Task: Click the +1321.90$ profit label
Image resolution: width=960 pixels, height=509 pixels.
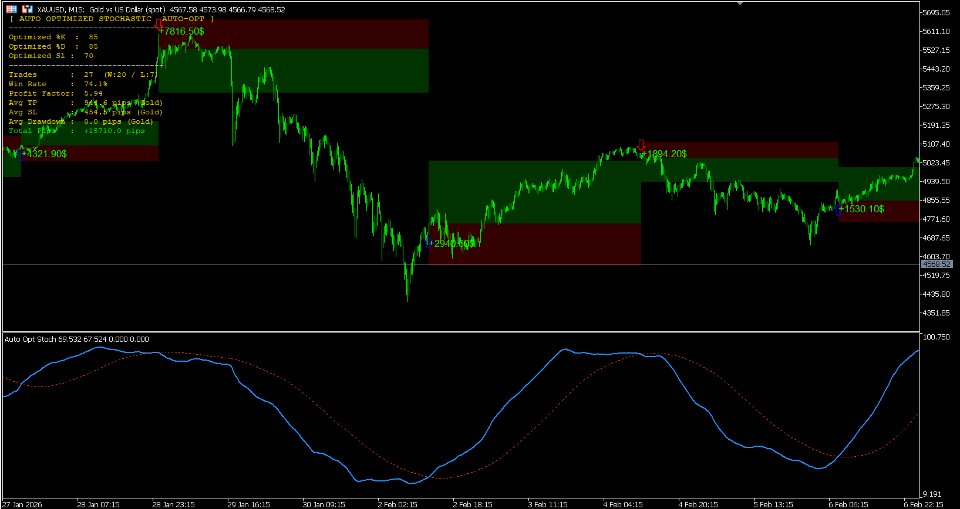Action: pos(43,154)
